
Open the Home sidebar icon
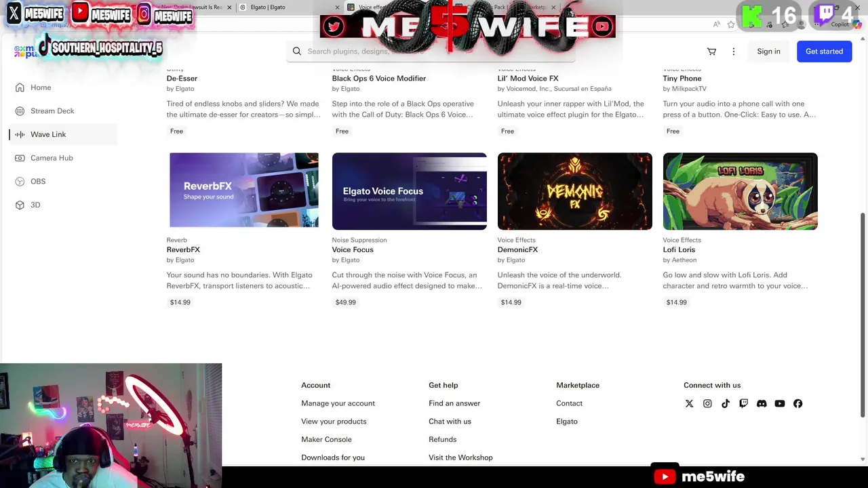[20, 87]
